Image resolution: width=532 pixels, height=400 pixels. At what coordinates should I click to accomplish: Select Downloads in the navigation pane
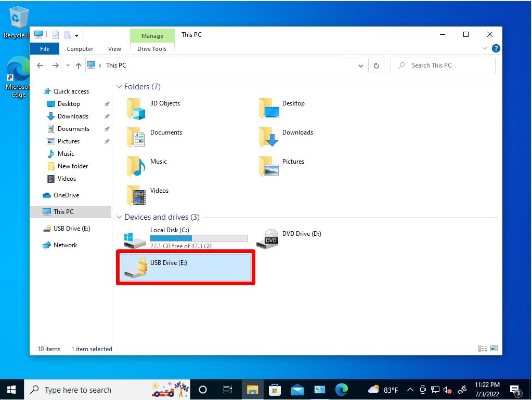(x=73, y=116)
